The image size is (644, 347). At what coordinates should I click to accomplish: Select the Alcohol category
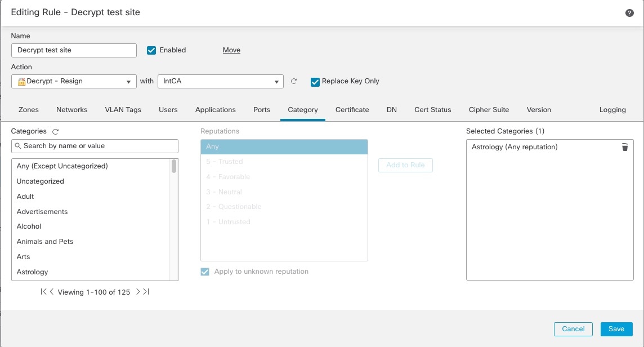click(91, 226)
